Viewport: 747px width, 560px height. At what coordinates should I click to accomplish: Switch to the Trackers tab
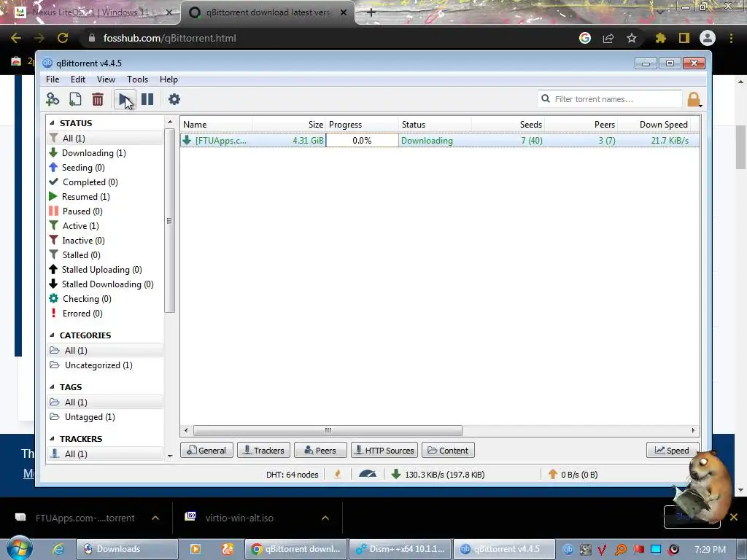pyautogui.click(x=263, y=451)
